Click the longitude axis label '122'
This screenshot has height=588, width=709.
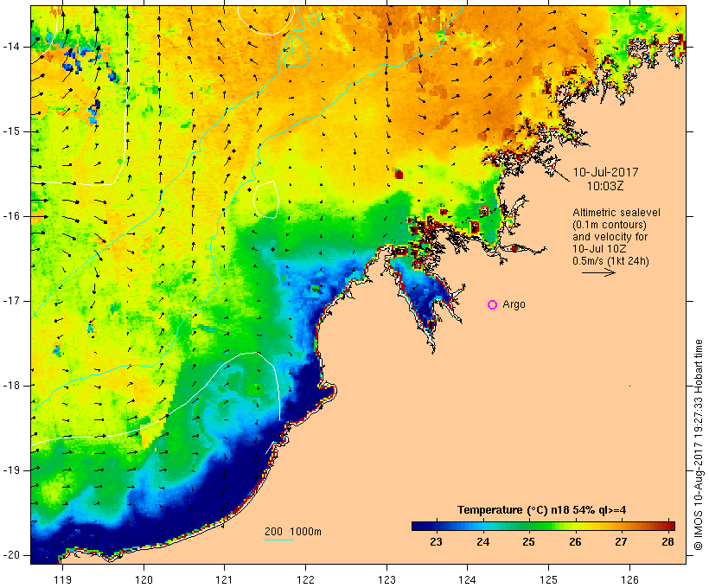tap(306, 579)
